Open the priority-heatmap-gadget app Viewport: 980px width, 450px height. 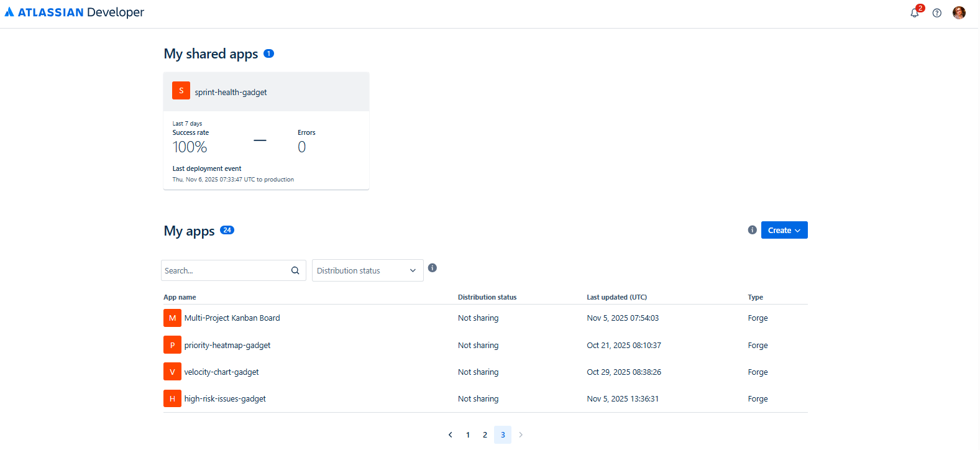click(x=227, y=346)
